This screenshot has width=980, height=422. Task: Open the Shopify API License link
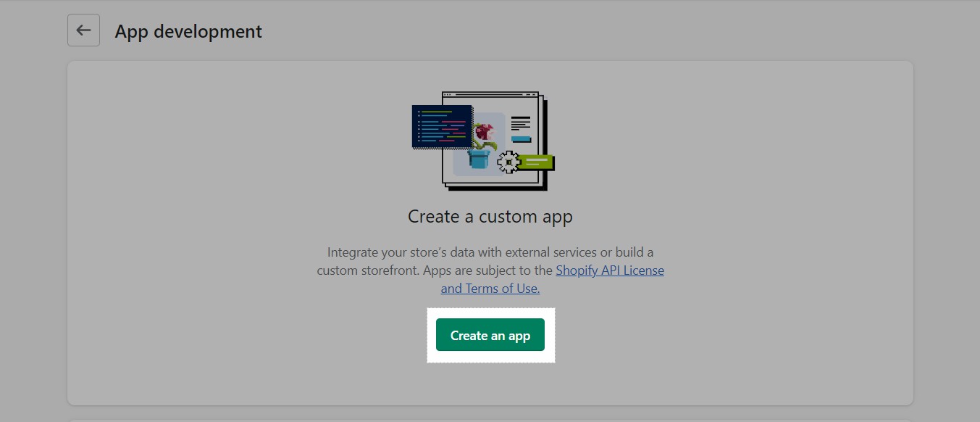point(610,270)
